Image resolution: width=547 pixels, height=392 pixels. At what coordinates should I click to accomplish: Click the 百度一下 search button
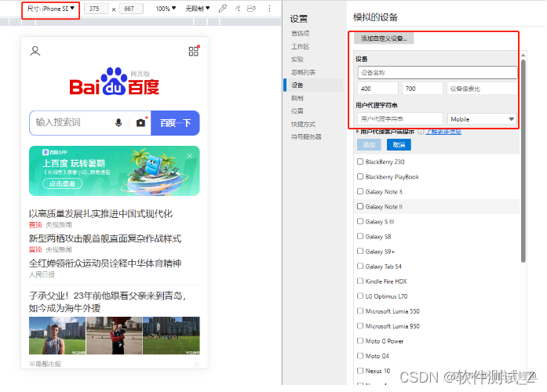point(175,123)
